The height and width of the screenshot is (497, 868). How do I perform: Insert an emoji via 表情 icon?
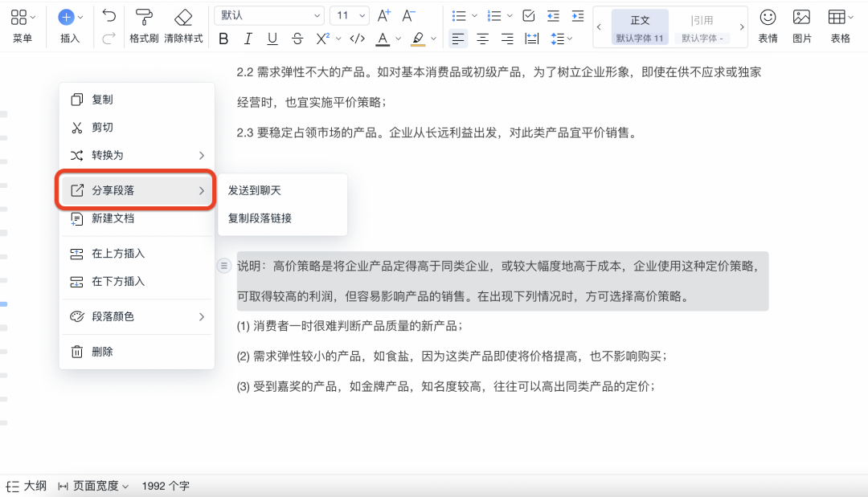point(768,18)
